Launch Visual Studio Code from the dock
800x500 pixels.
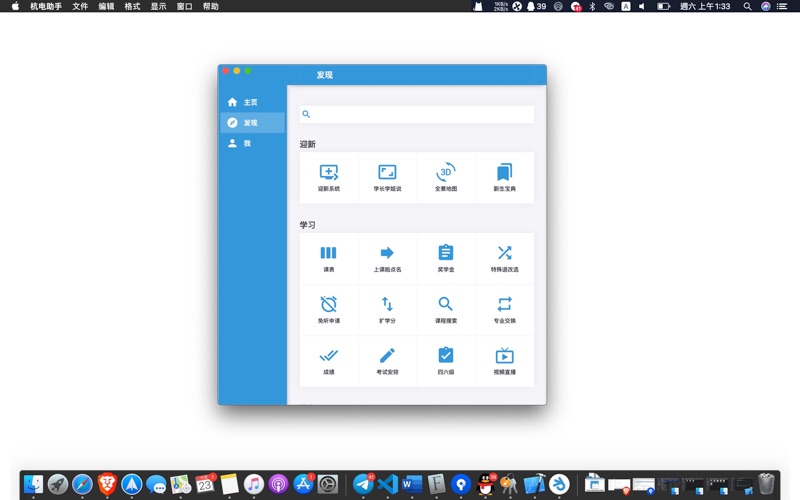(388, 485)
